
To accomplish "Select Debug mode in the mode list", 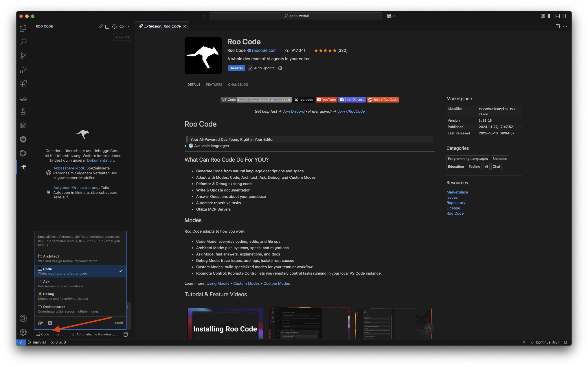I will point(80,296).
